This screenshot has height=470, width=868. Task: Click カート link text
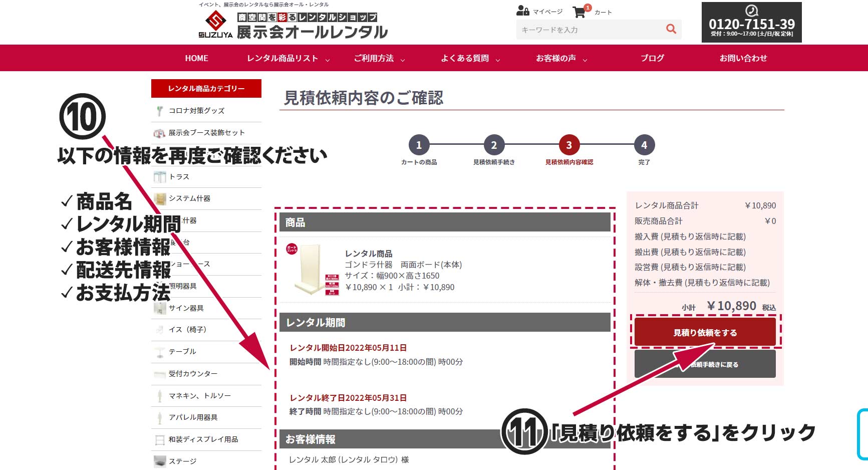(603, 12)
